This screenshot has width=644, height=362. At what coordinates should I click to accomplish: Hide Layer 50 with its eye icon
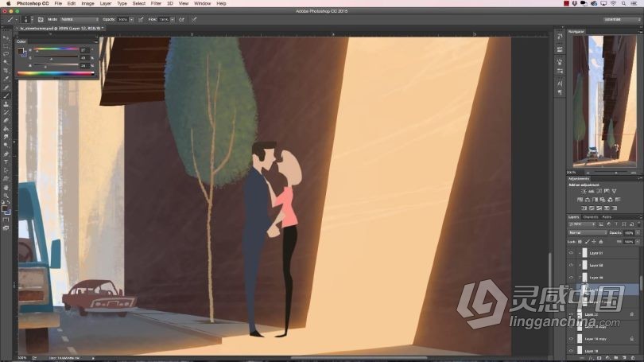click(x=571, y=265)
